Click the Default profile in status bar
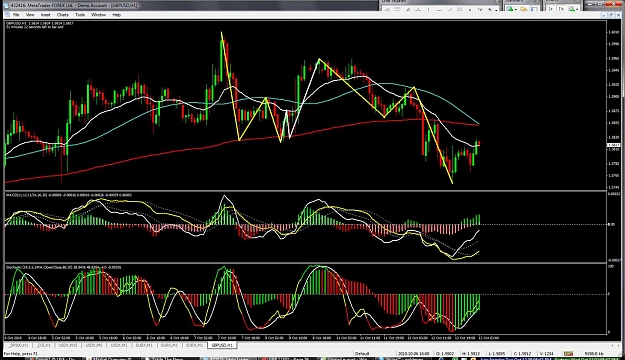The width and height of the screenshot is (625, 360). coord(362,354)
